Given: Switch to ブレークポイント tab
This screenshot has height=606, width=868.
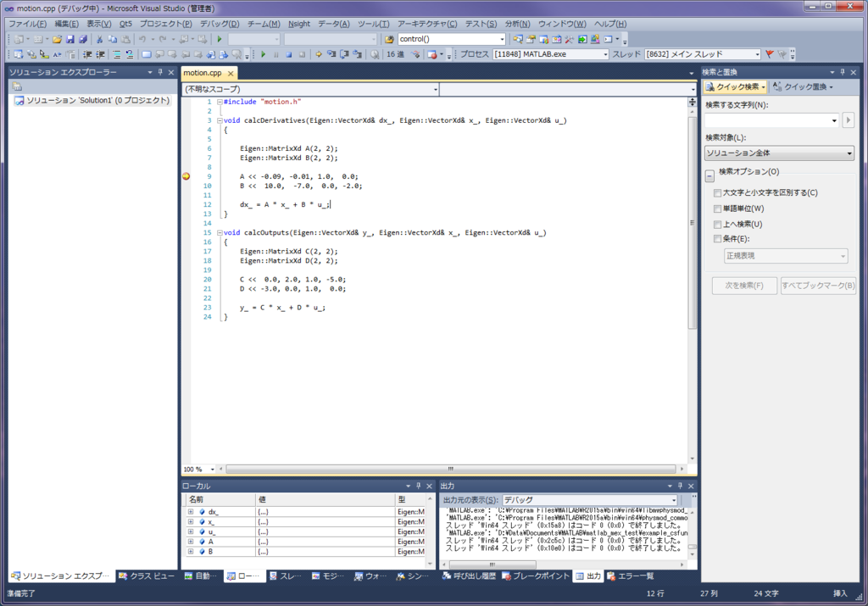Looking at the screenshot, I should tap(536, 576).
